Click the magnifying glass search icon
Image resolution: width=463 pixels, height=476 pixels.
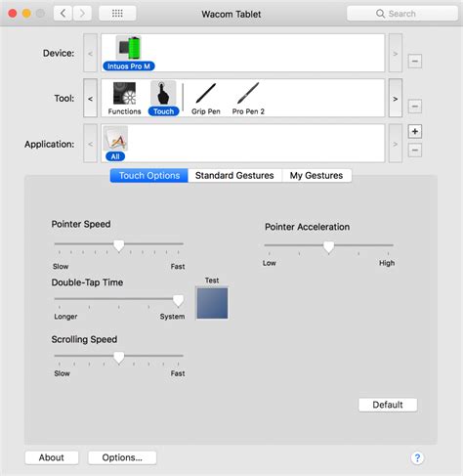click(380, 14)
